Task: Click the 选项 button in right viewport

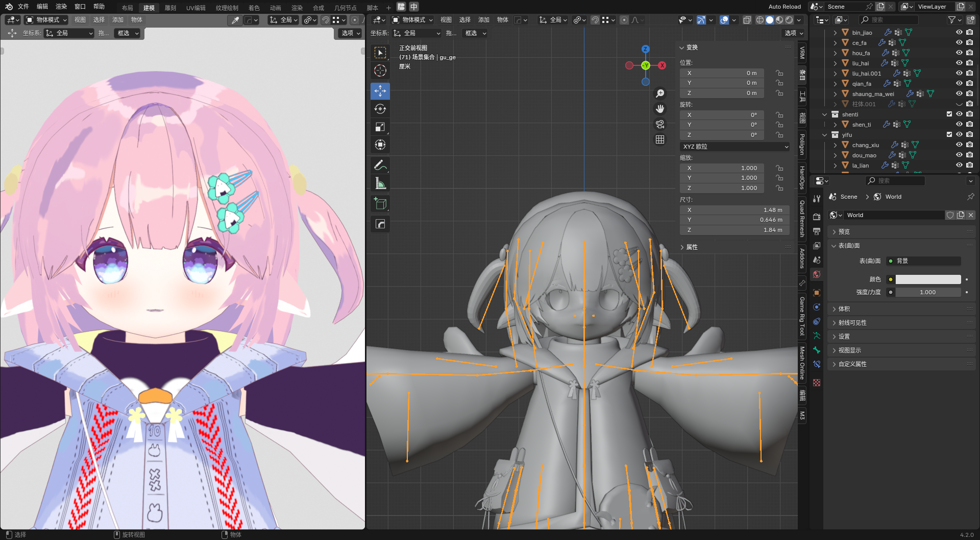Action: tap(794, 33)
